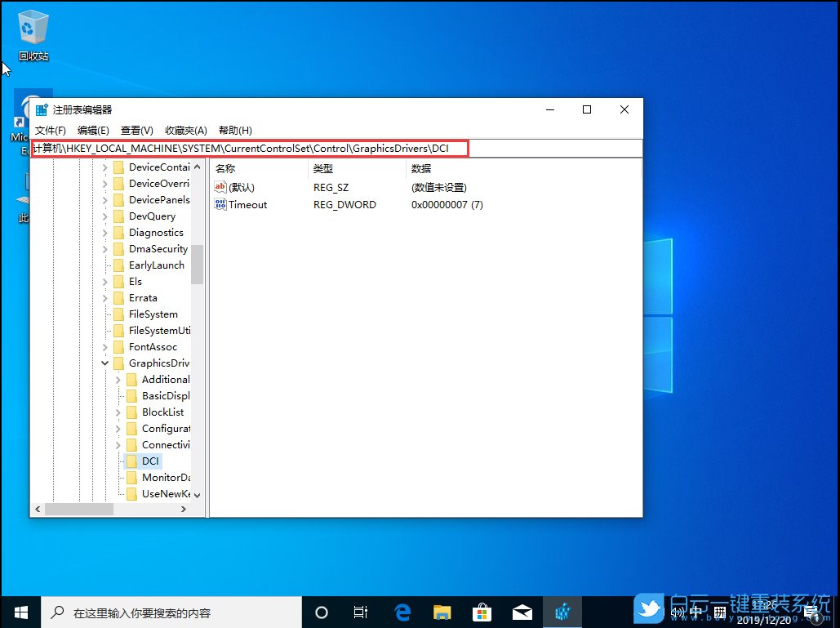Open the 收藏夹(A) menu
This screenshot has width=840, height=628.
point(185,130)
